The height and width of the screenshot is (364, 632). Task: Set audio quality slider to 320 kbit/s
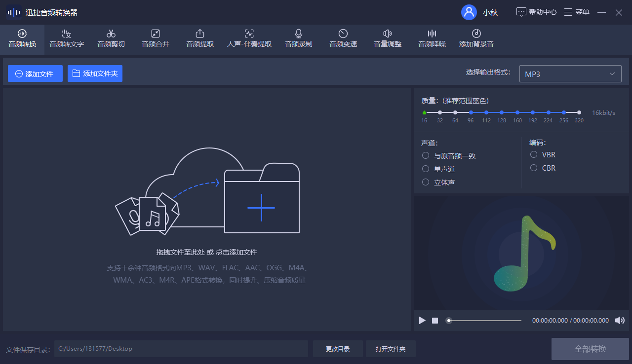[579, 112]
